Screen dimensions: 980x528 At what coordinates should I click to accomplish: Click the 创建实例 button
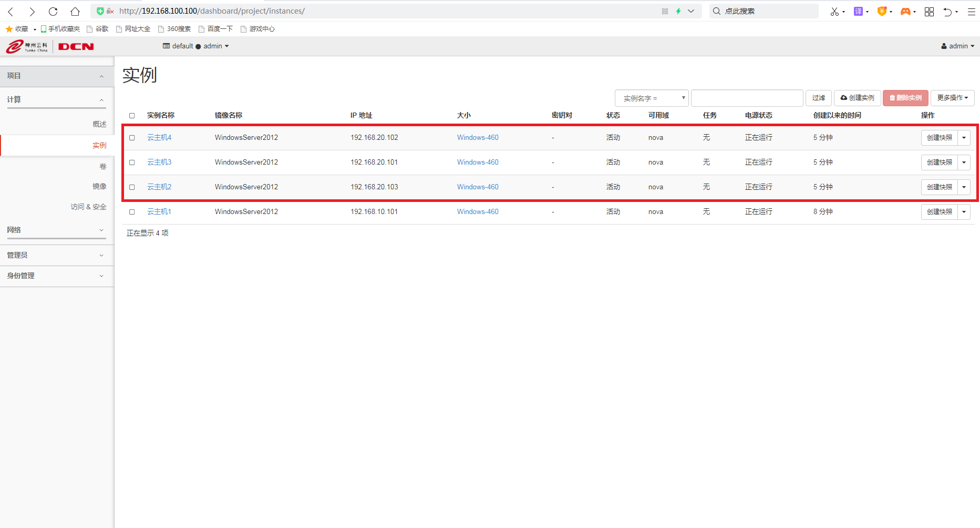point(857,98)
